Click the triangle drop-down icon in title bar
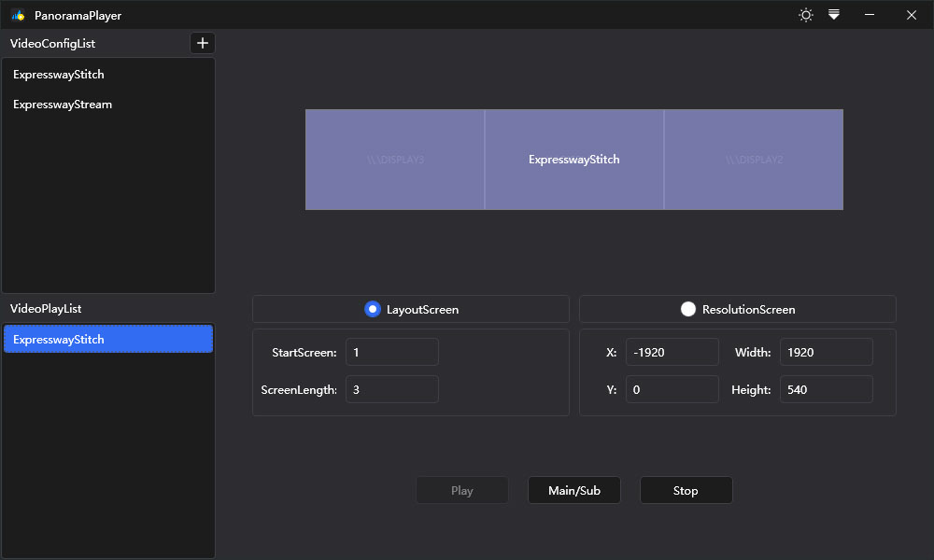This screenshot has width=934, height=560. [x=833, y=15]
